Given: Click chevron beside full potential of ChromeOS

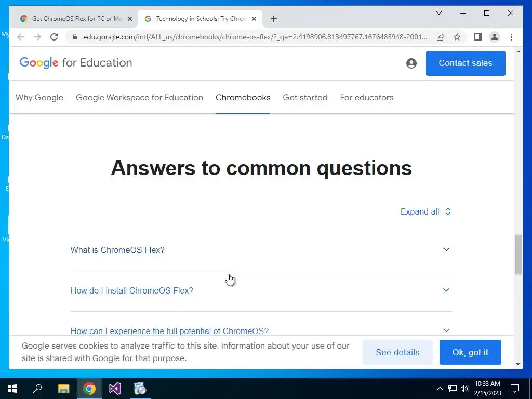Looking at the screenshot, I should click(446, 330).
